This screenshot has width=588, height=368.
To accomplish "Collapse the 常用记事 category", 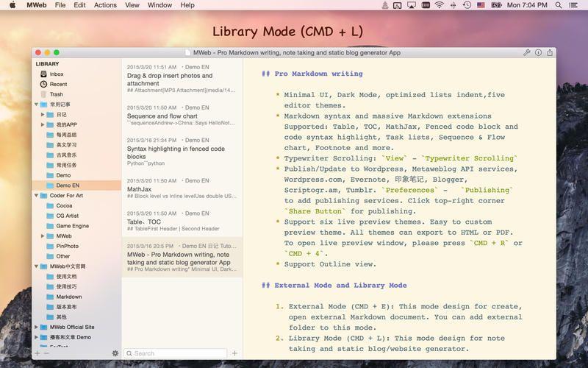I will (36, 105).
